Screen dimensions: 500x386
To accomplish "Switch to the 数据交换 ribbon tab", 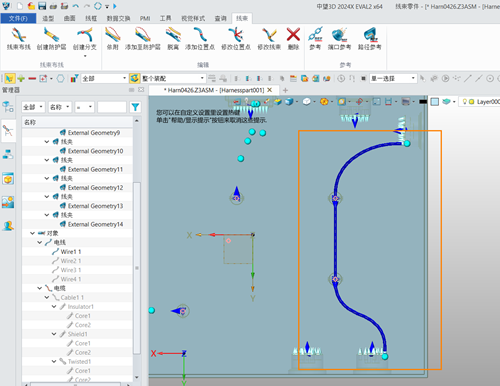I will point(118,18).
